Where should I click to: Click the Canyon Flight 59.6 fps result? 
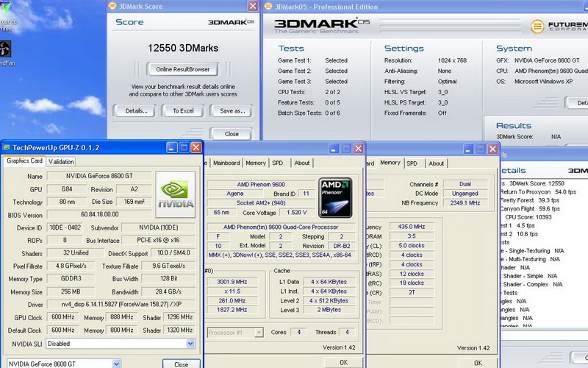pyautogui.click(x=530, y=208)
